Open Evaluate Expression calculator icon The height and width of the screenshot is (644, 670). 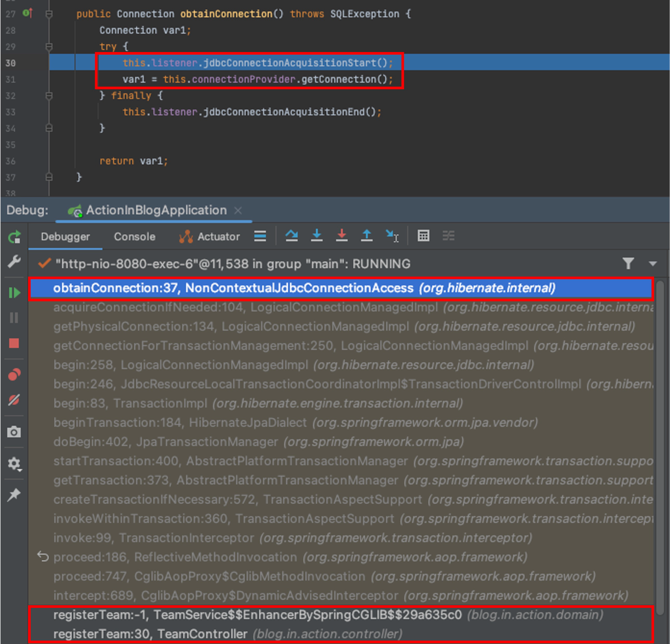pyautogui.click(x=423, y=235)
